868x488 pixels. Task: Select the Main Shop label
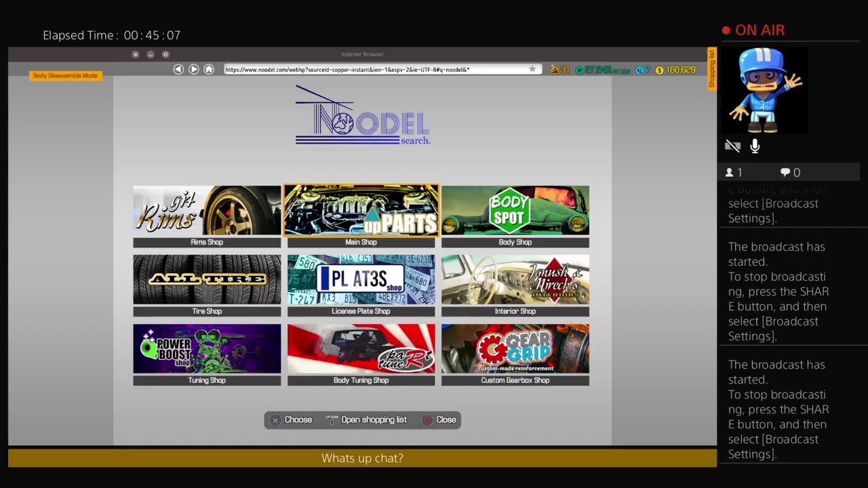click(361, 242)
